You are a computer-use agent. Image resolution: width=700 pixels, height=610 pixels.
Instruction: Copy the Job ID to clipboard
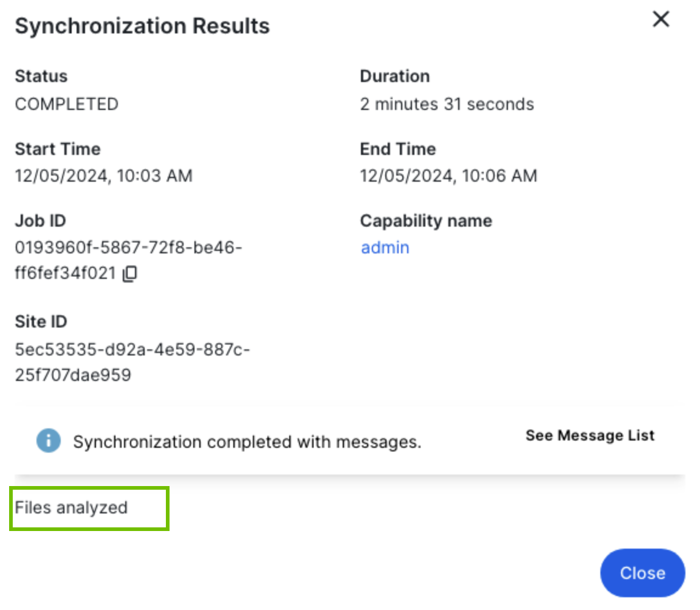[x=129, y=275]
